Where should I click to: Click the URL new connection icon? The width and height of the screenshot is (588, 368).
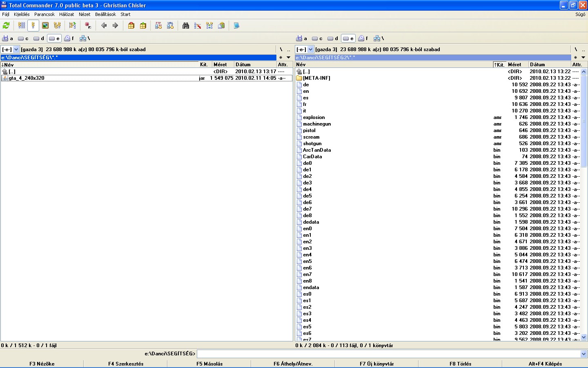coord(170,25)
